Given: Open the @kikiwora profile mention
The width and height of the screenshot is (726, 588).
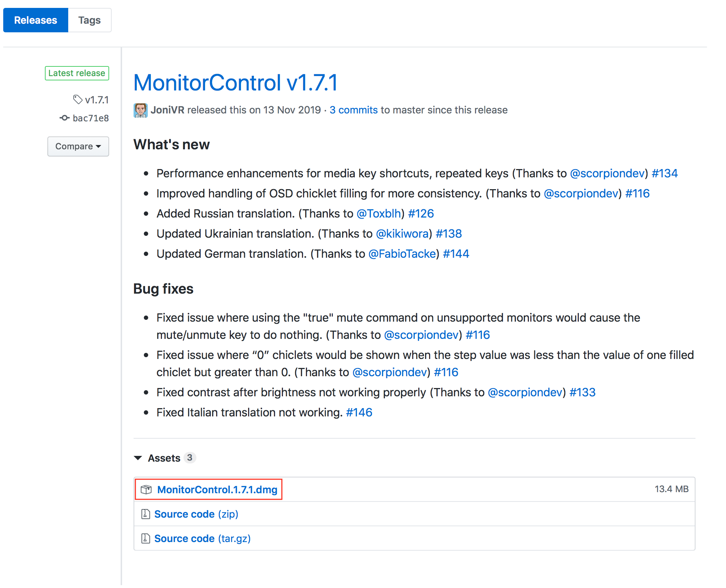Looking at the screenshot, I should click(402, 234).
